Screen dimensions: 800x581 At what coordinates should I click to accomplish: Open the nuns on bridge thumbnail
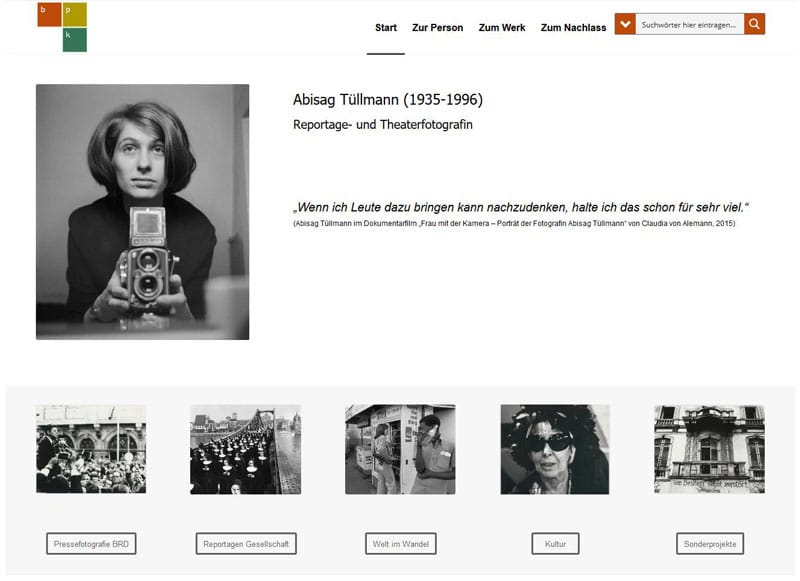(x=245, y=449)
